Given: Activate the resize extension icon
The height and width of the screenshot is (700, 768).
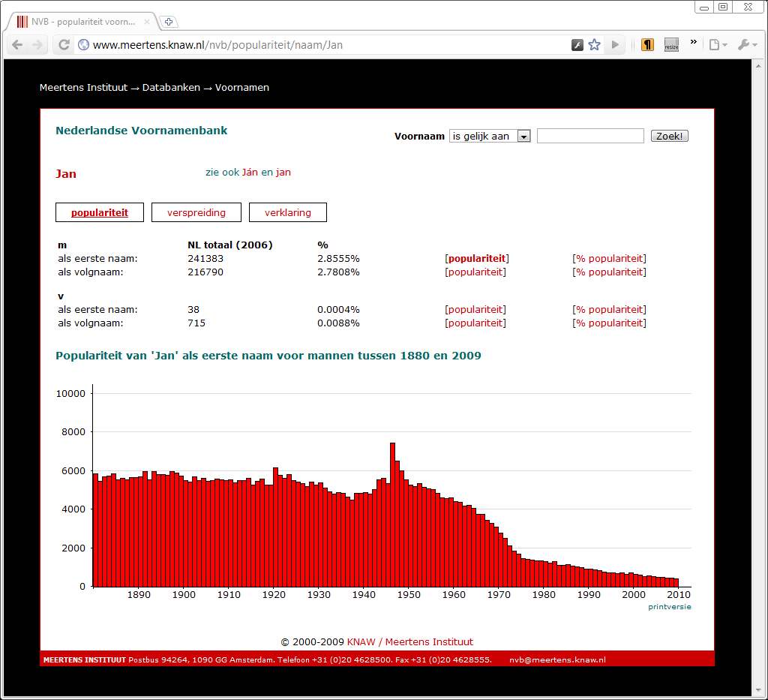Looking at the screenshot, I should [671, 45].
